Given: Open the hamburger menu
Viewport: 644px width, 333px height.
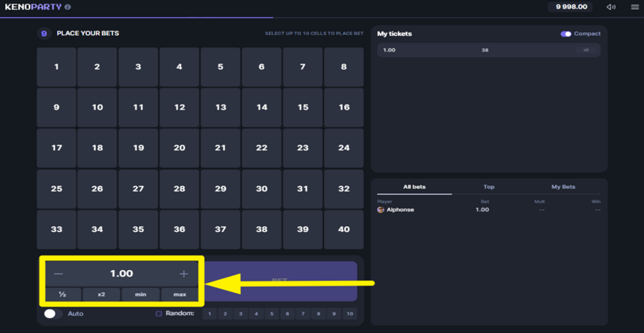Looking at the screenshot, I should coord(635,7).
